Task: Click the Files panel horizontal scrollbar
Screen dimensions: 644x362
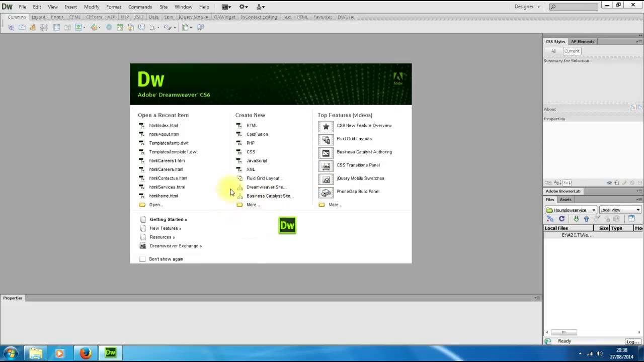Action: pyautogui.click(x=563, y=332)
